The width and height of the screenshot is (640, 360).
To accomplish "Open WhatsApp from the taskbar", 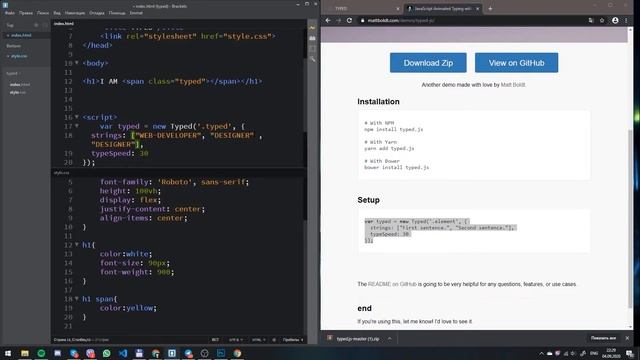I will (107, 353).
